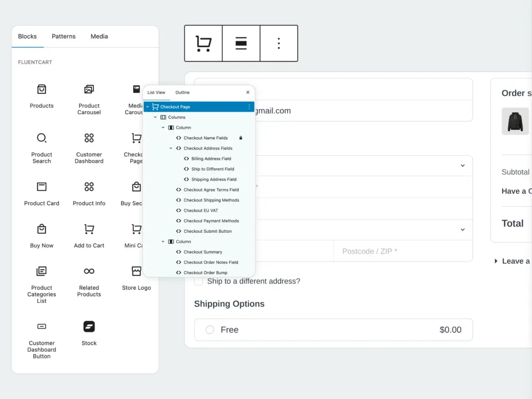Viewport: 532px width, 399px height.
Task: Insert the Product Categories List block
Action: 42,284
